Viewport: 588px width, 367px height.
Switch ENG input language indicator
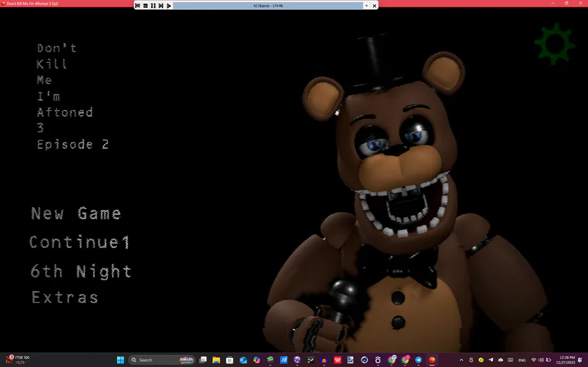pyautogui.click(x=522, y=360)
